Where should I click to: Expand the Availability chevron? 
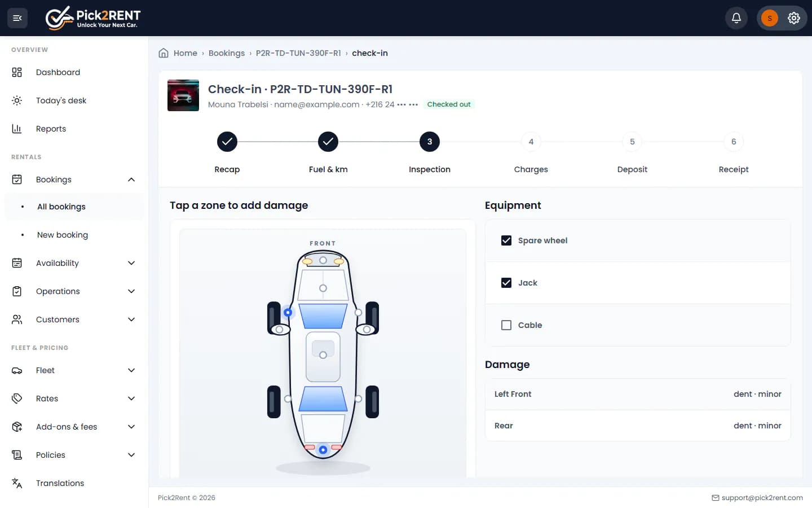click(131, 263)
